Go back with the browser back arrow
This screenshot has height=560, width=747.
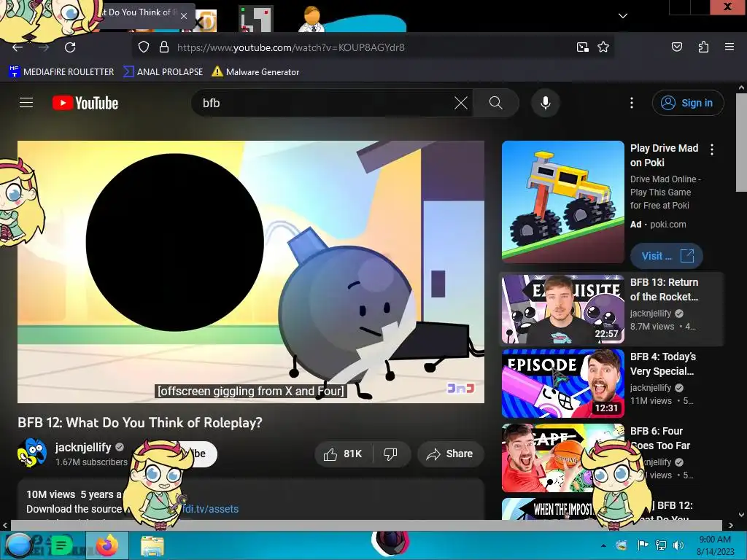[18, 47]
